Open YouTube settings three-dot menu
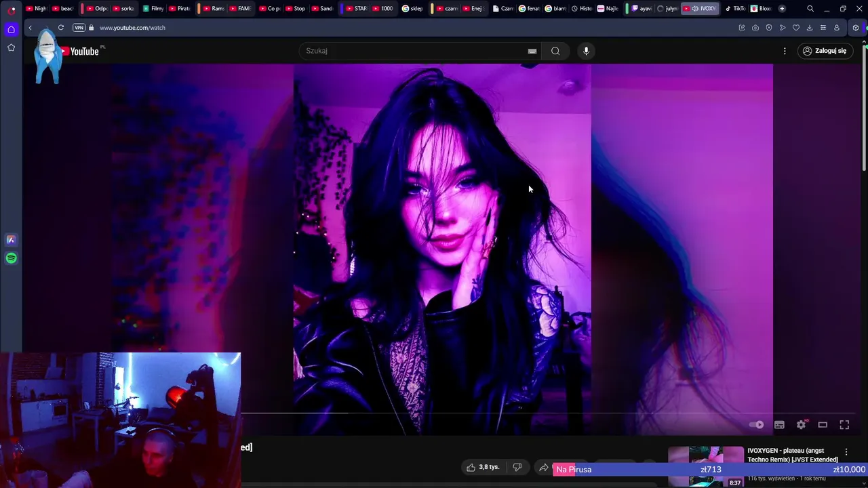868x488 pixels. 785,51
